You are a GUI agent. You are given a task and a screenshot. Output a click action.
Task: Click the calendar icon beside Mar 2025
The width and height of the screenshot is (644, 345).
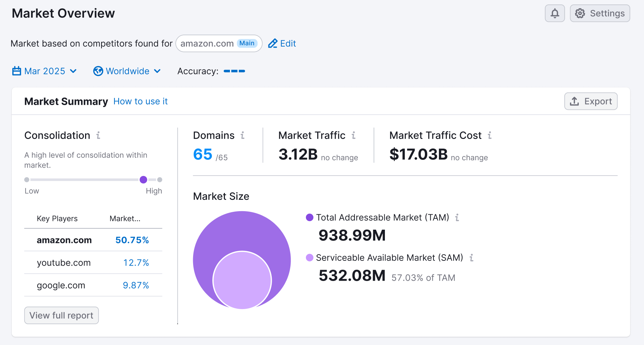17,71
